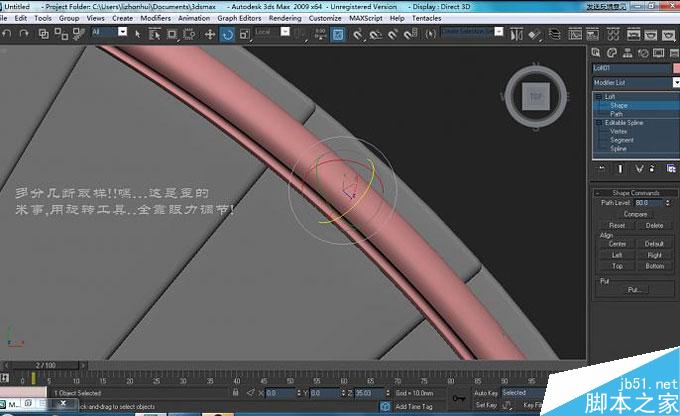Align the shape with the Bottom button

click(654, 266)
